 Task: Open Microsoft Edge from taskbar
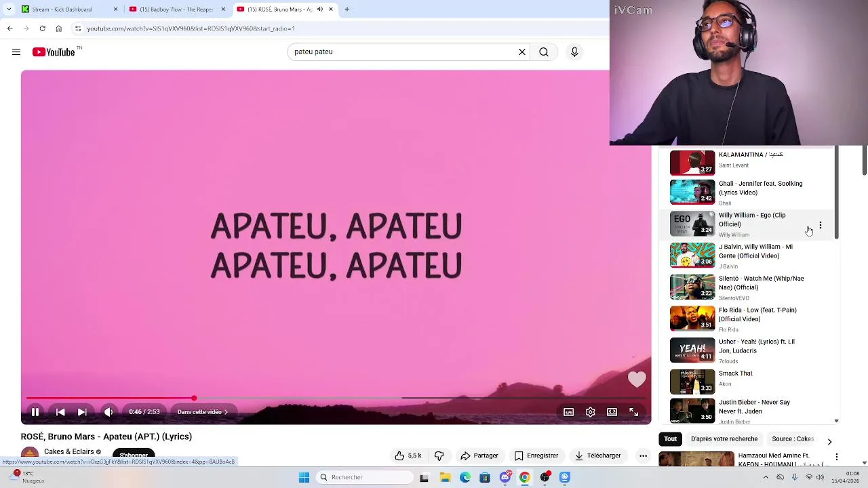pyautogui.click(x=465, y=478)
